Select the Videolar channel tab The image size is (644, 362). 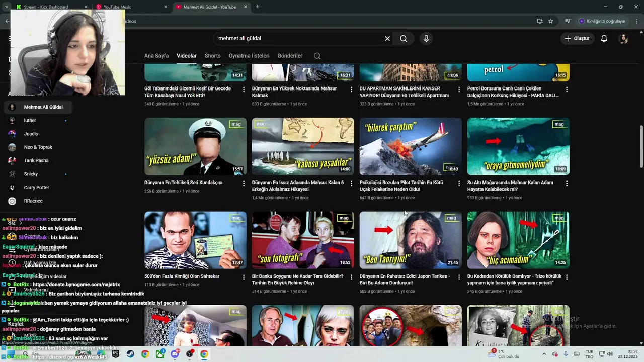[x=187, y=56]
